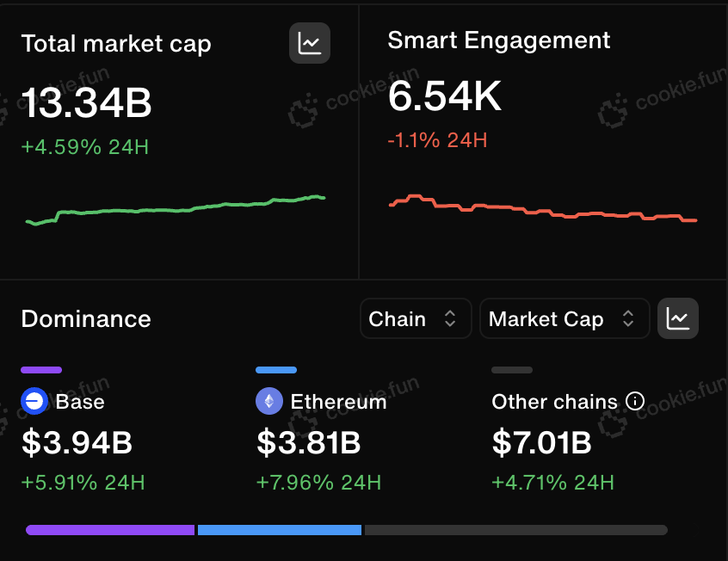This screenshot has width=728, height=561.
Task: Open the Market Cap dropdown selector
Action: click(x=565, y=318)
